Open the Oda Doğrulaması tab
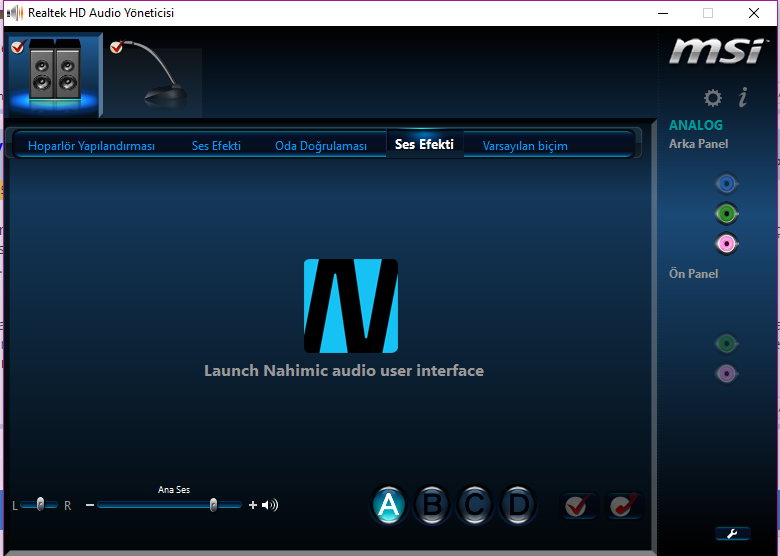The image size is (780, 556). (321, 146)
